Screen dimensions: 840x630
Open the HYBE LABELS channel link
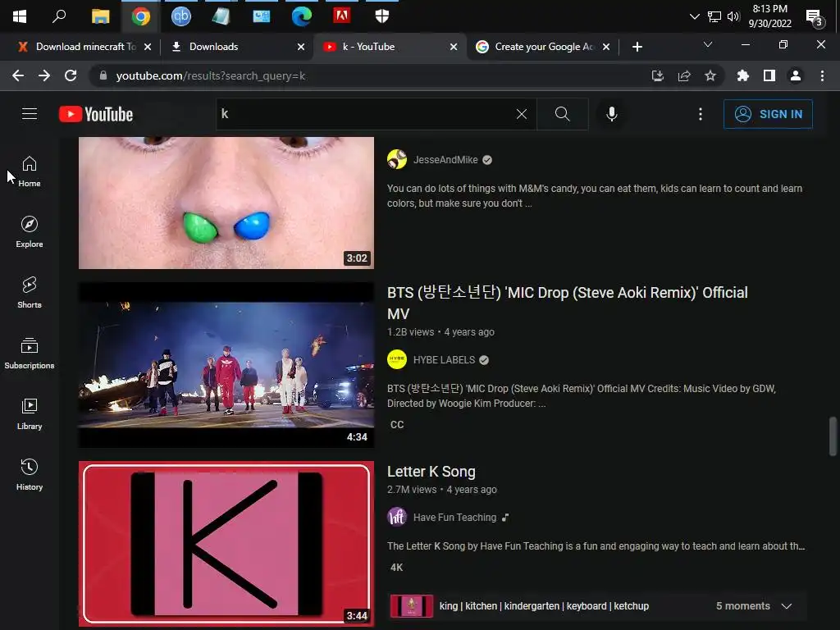pyautogui.click(x=444, y=360)
